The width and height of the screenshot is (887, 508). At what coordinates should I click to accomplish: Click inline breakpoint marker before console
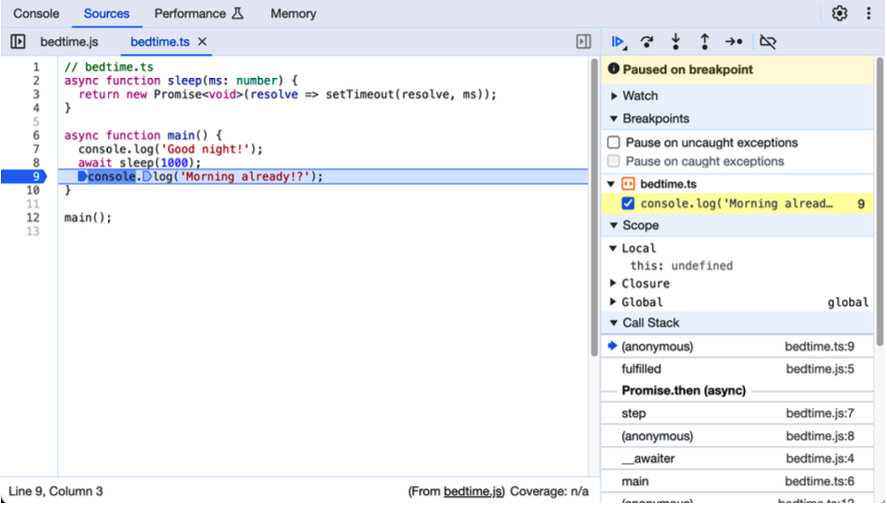coord(83,176)
